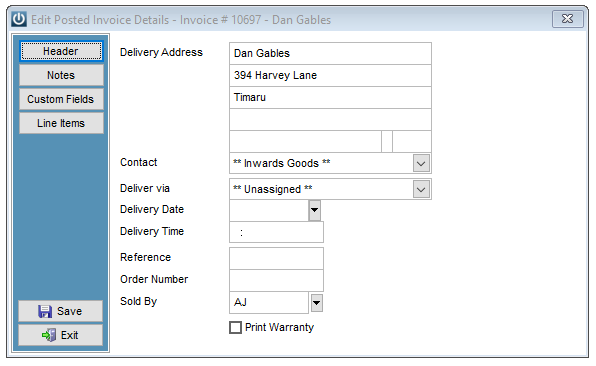
Task: Open the Sold By dropdown arrow
Action: pyautogui.click(x=317, y=303)
